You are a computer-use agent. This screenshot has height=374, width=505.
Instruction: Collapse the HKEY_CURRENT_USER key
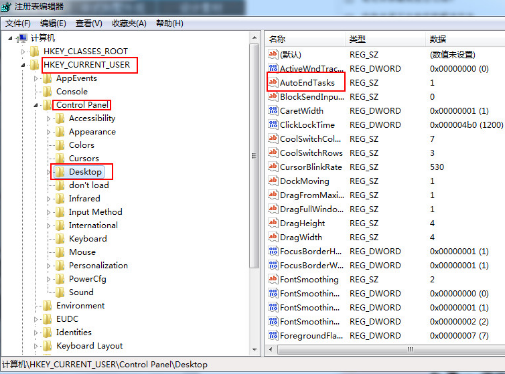tap(23, 65)
